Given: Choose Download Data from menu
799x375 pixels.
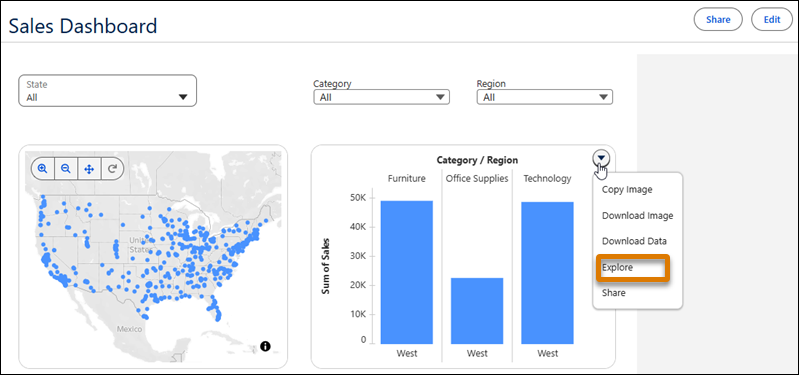Looking at the screenshot, I should pos(634,241).
